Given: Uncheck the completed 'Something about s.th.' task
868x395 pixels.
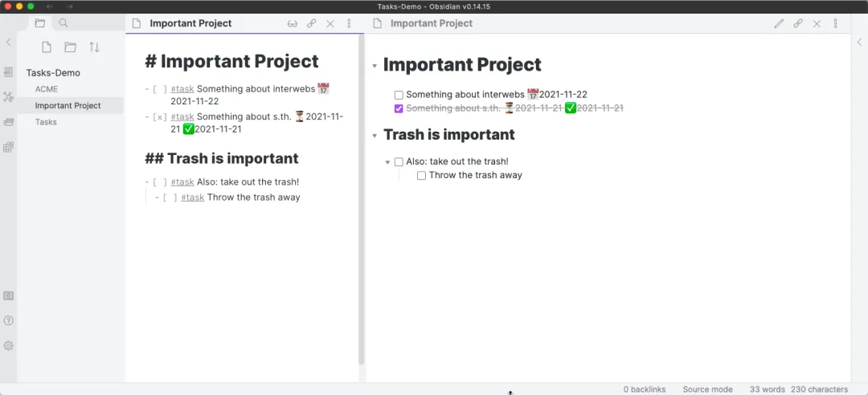Looking at the screenshot, I should 399,109.
